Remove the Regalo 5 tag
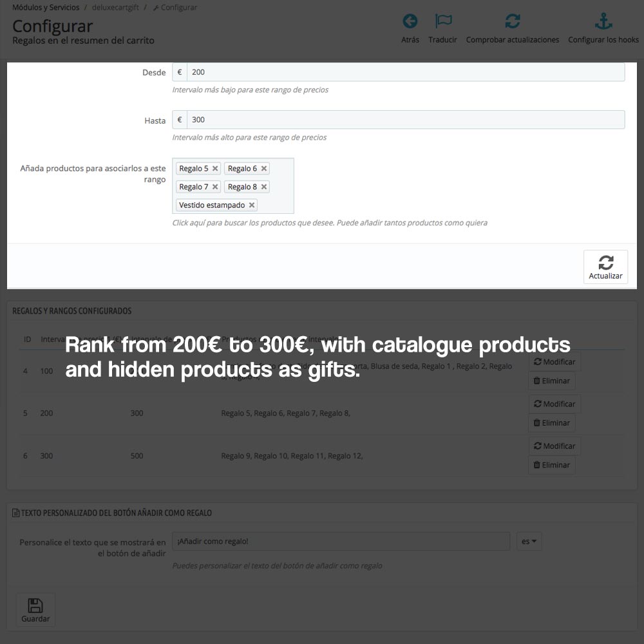 click(215, 168)
